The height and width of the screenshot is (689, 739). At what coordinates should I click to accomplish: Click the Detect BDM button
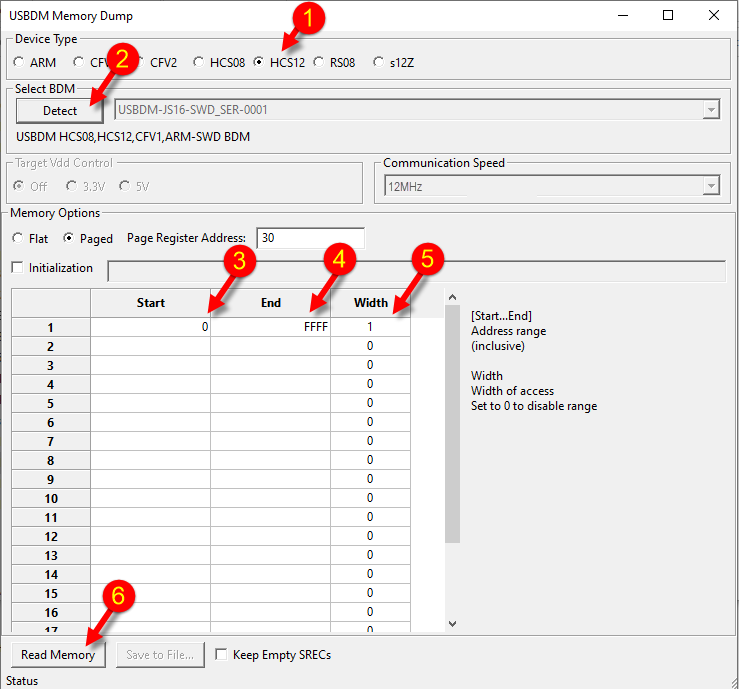(x=60, y=111)
